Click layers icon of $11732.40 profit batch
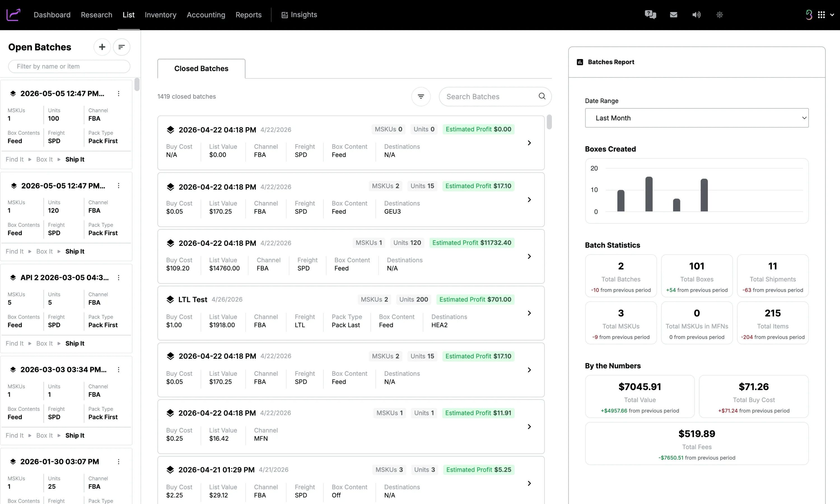Image resolution: width=840 pixels, height=504 pixels. [x=171, y=243]
